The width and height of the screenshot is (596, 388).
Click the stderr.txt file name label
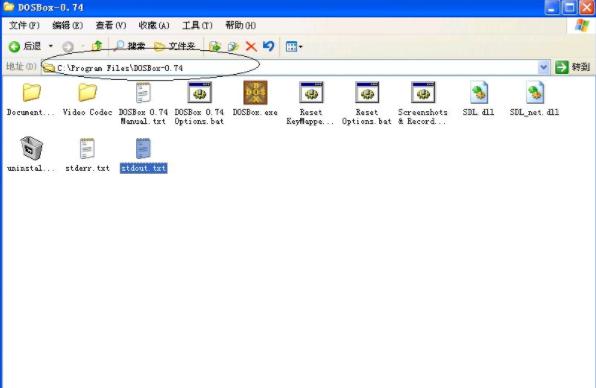coord(87,168)
